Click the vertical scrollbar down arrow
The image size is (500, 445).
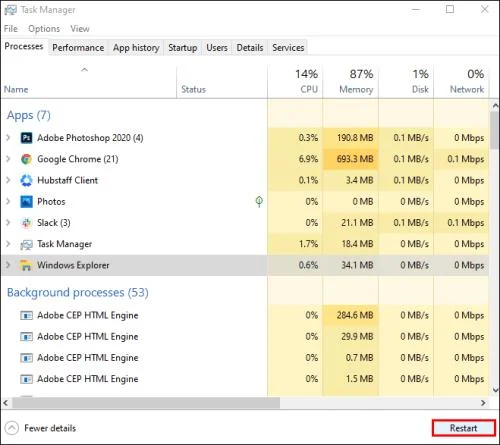point(495,389)
